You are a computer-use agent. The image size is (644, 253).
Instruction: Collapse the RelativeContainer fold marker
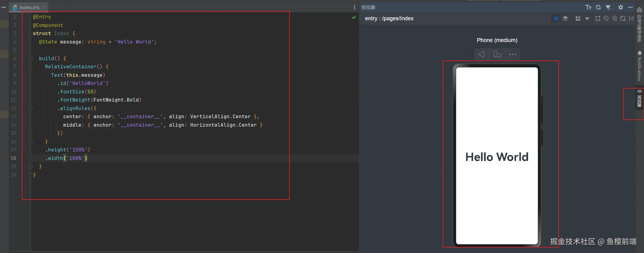coord(31,67)
